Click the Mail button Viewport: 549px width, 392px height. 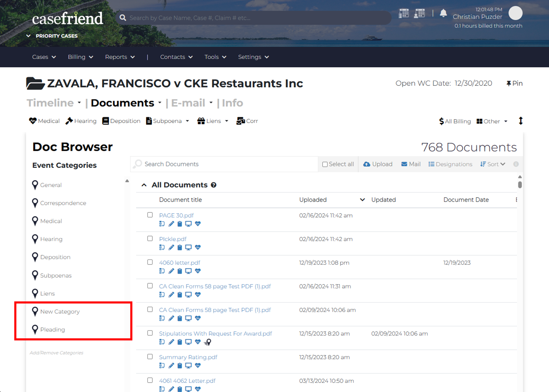click(x=411, y=164)
